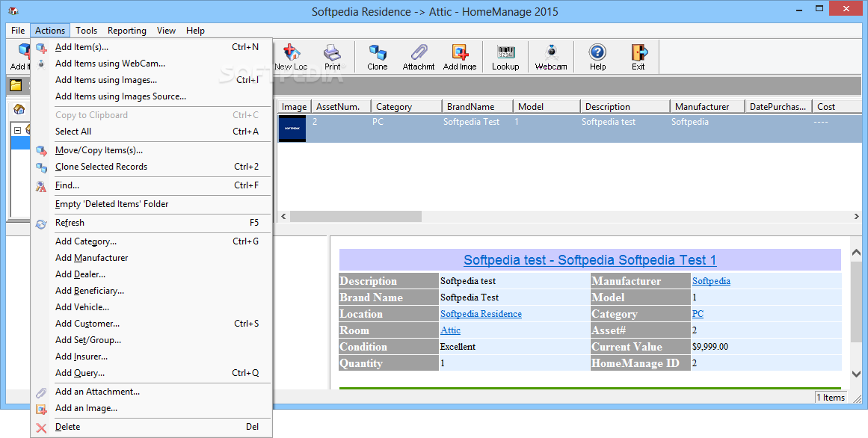Click the New Loc toolbar icon
The image size is (868, 438).
[291, 57]
